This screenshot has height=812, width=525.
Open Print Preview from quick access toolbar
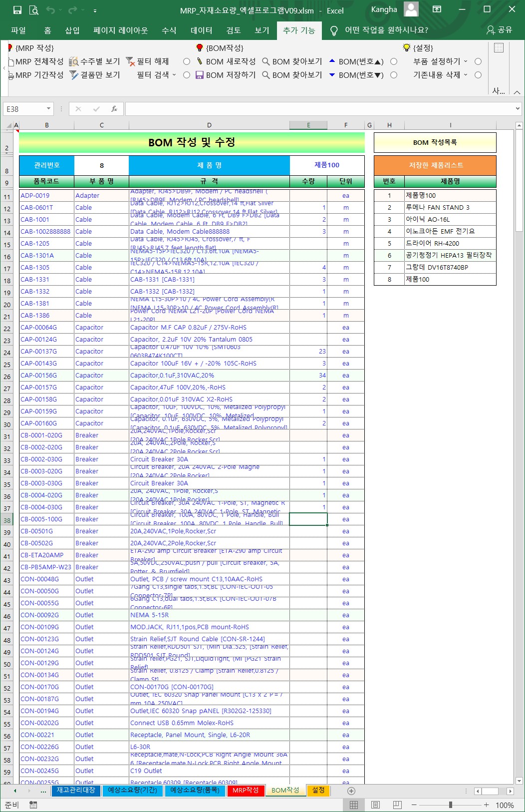pyautogui.click(x=33, y=9)
